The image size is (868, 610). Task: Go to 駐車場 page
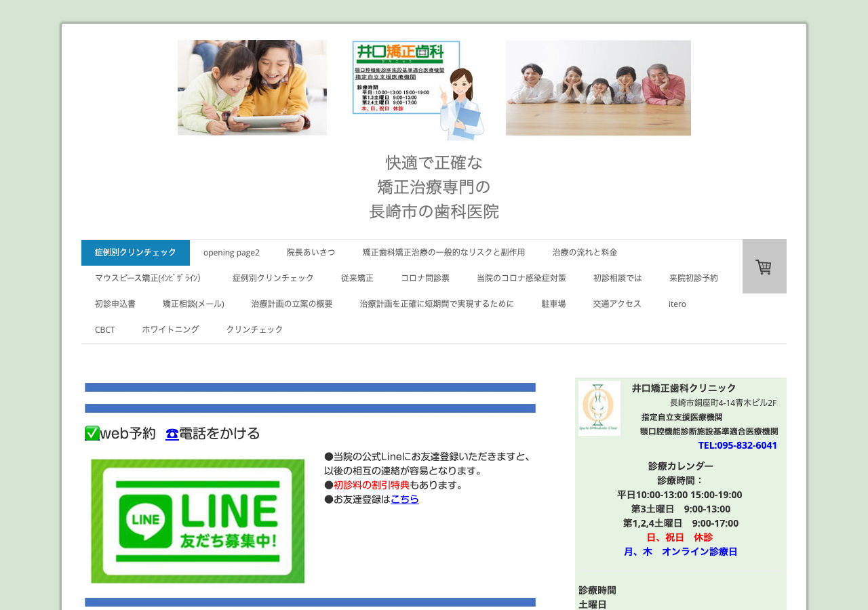[554, 304]
